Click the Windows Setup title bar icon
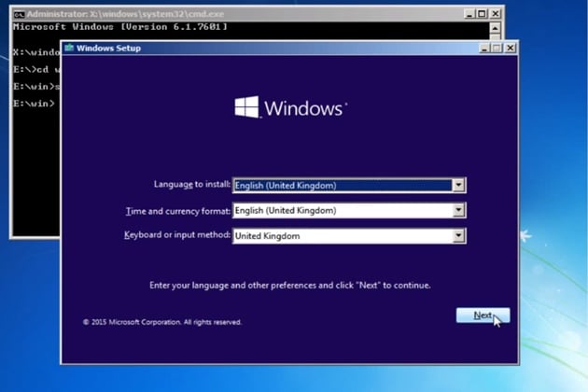 pos(69,48)
